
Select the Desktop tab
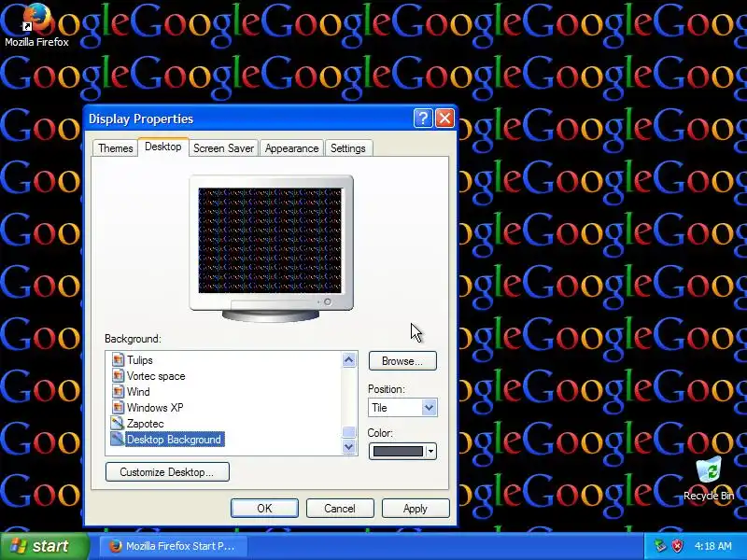162,147
